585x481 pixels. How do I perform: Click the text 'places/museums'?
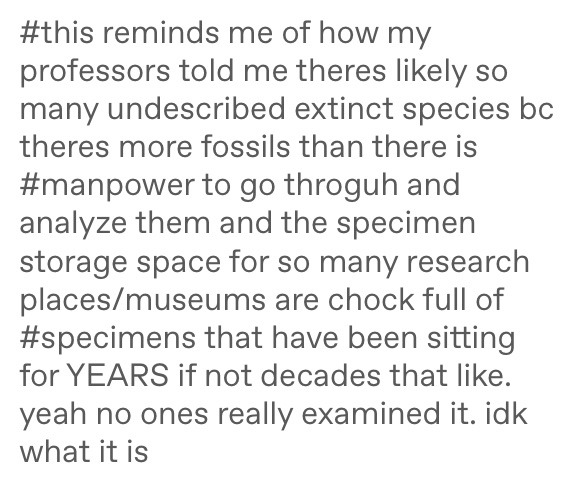coord(143,300)
